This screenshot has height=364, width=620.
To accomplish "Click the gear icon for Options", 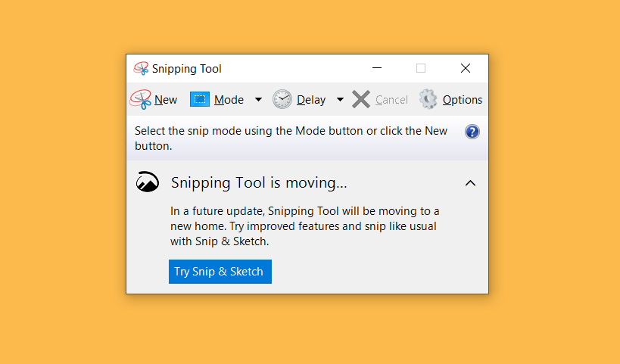I will click(x=428, y=99).
